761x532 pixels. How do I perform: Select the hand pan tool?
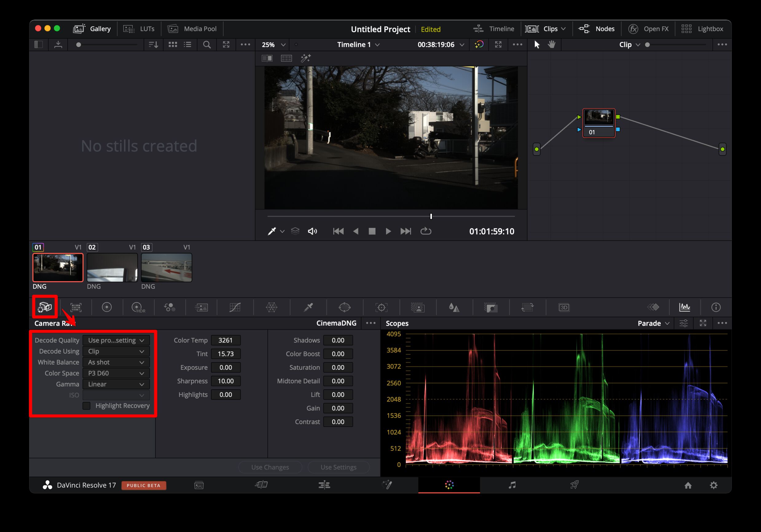[x=551, y=45]
